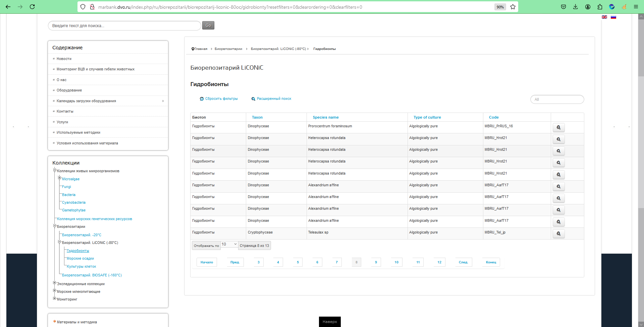Open Используемые методики menu item
The width and height of the screenshot is (644, 327).
tap(78, 133)
